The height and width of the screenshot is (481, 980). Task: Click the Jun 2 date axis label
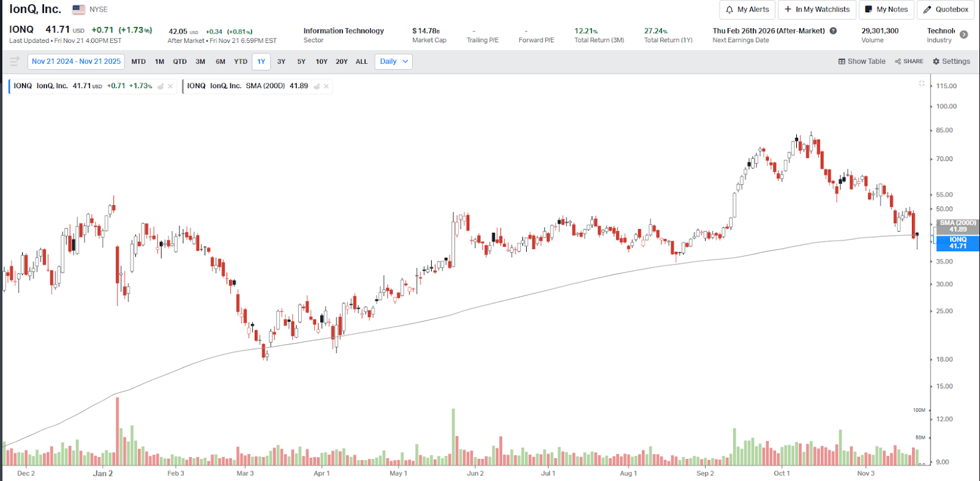pos(475,474)
